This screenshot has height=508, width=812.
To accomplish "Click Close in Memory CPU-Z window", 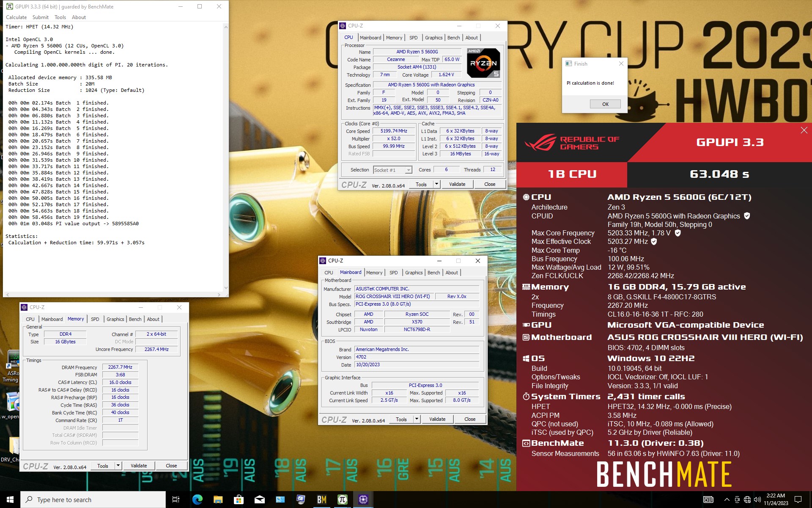I will (x=171, y=466).
